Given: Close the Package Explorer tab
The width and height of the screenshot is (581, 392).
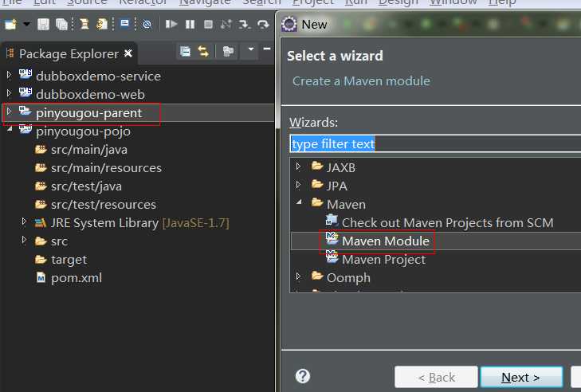Looking at the screenshot, I should [128, 53].
